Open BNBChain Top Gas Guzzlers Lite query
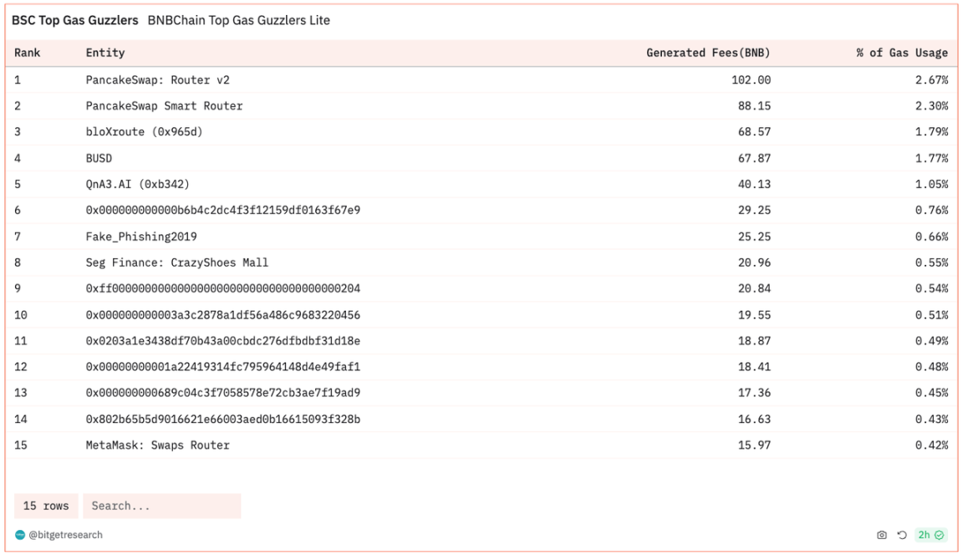The height and width of the screenshot is (560, 963). point(238,20)
